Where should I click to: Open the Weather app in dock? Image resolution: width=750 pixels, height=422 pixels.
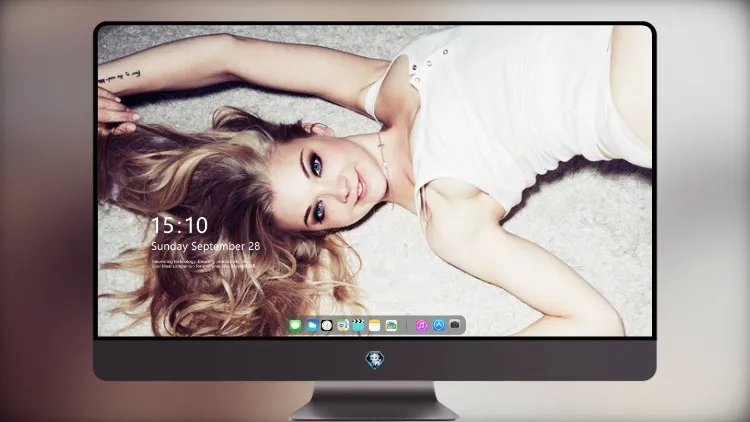click(312, 326)
